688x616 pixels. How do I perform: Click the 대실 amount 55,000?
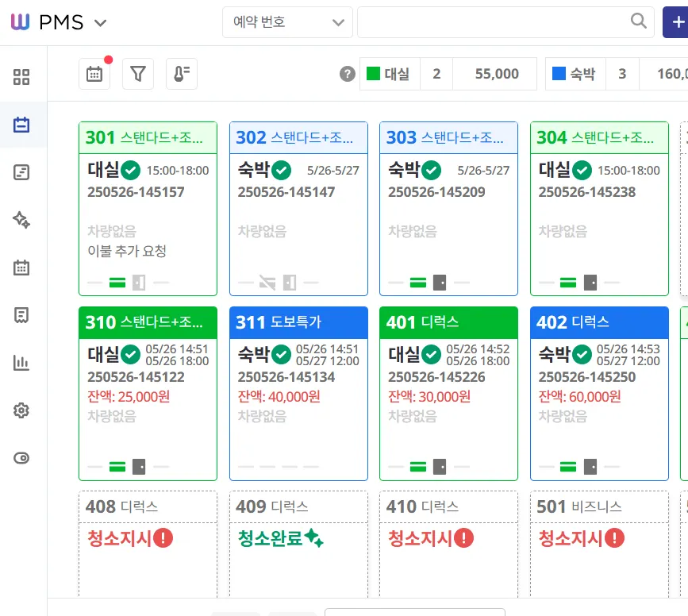pyautogui.click(x=497, y=74)
